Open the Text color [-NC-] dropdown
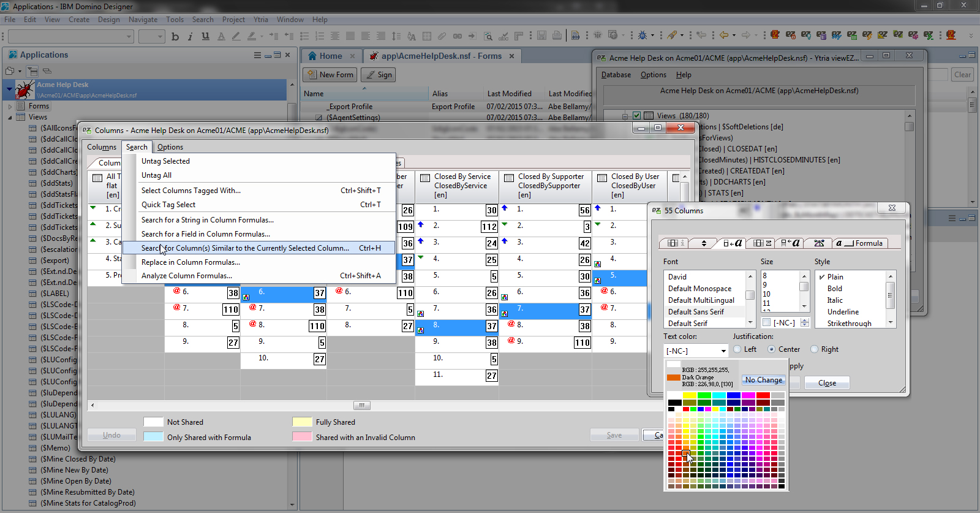 click(723, 351)
